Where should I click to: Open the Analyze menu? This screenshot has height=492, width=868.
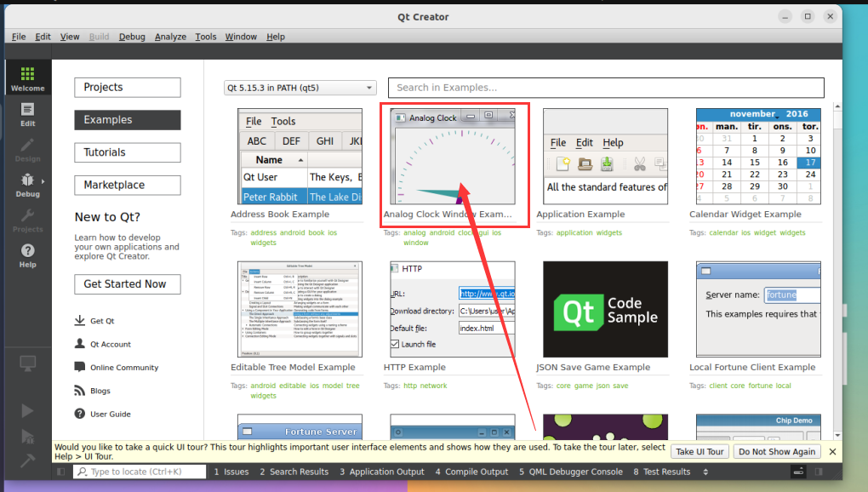[170, 37]
